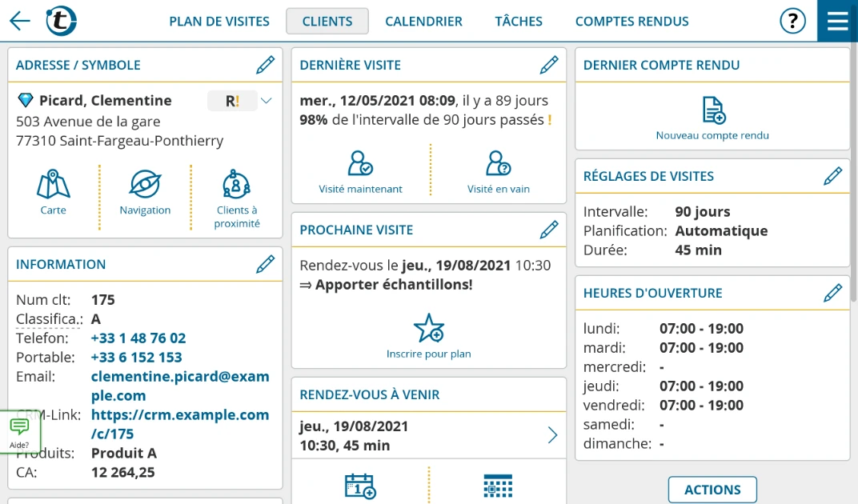Viewport: 858px width, 504px height.
Task: Click the lundi hours 07:00 - 19:00
Action: 701,328
